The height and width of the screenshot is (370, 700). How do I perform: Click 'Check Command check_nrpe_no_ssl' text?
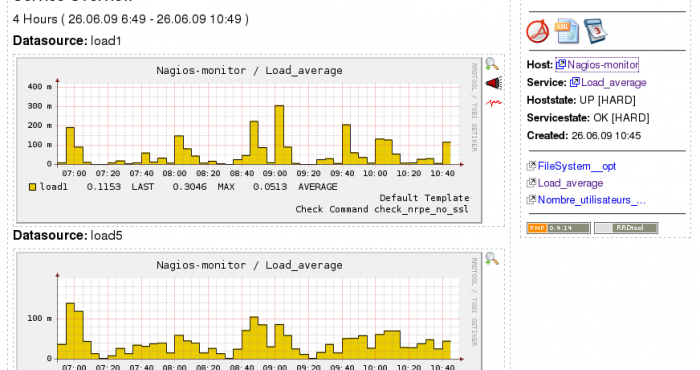382,209
